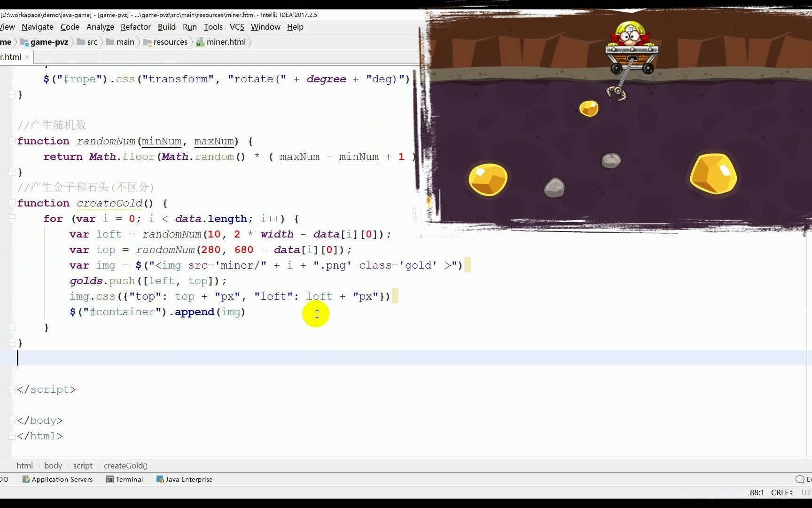Click the "#container" string in append line
Viewport: 812px width, 508px height.
click(122, 312)
